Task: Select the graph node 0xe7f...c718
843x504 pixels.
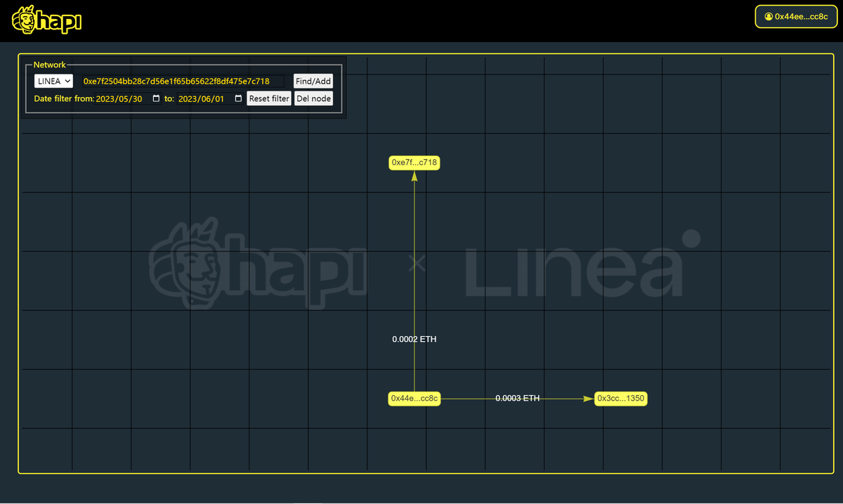Action: [414, 163]
